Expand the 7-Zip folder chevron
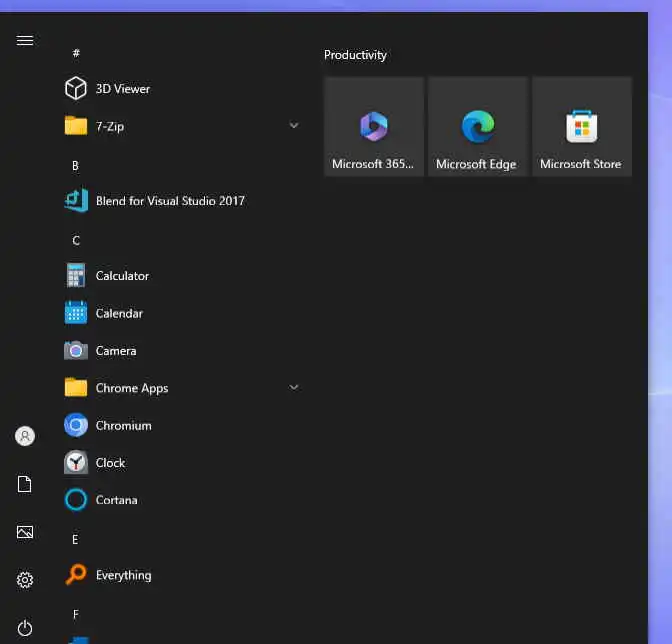 pos(294,126)
